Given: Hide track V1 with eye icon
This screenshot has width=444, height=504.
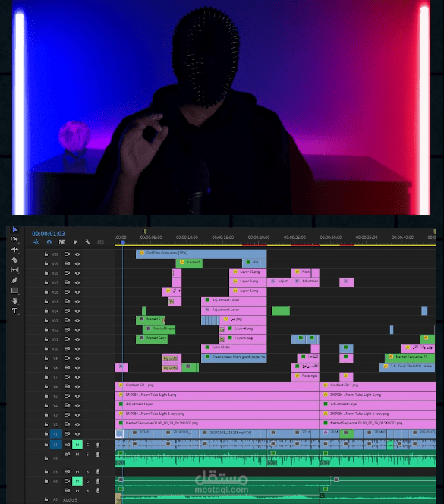Looking at the screenshot, I should tap(77, 434).
